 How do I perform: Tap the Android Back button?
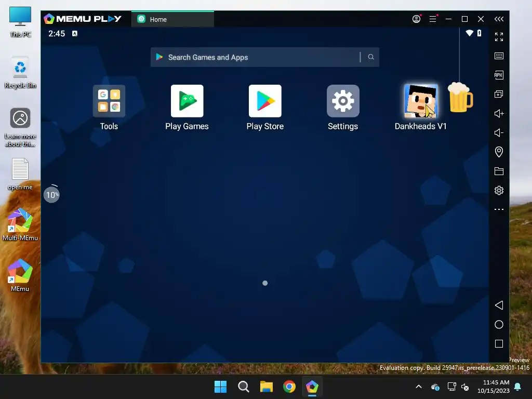[499, 305]
